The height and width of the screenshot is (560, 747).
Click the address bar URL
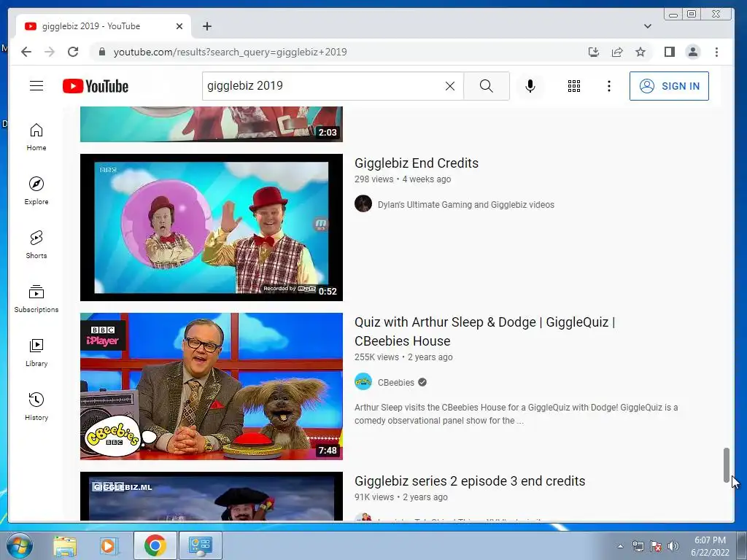[x=230, y=52]
